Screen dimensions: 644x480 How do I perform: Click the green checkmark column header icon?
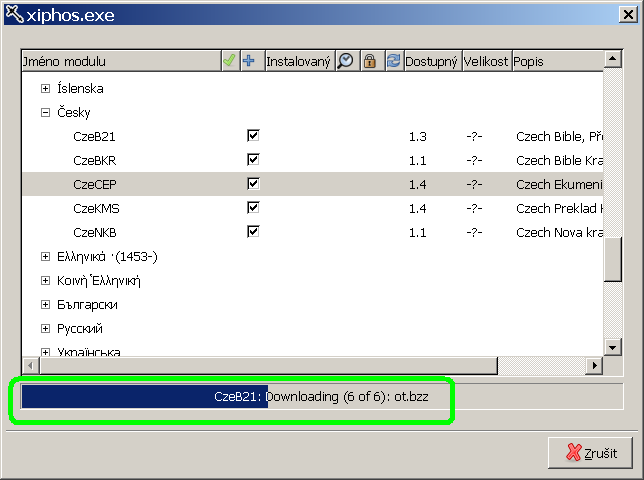tap(229, 62)
